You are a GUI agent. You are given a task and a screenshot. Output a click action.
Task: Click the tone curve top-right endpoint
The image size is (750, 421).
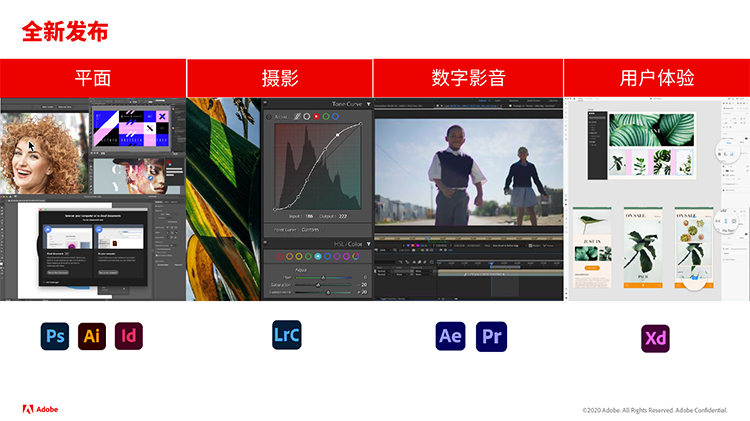[x=361, y=124]
